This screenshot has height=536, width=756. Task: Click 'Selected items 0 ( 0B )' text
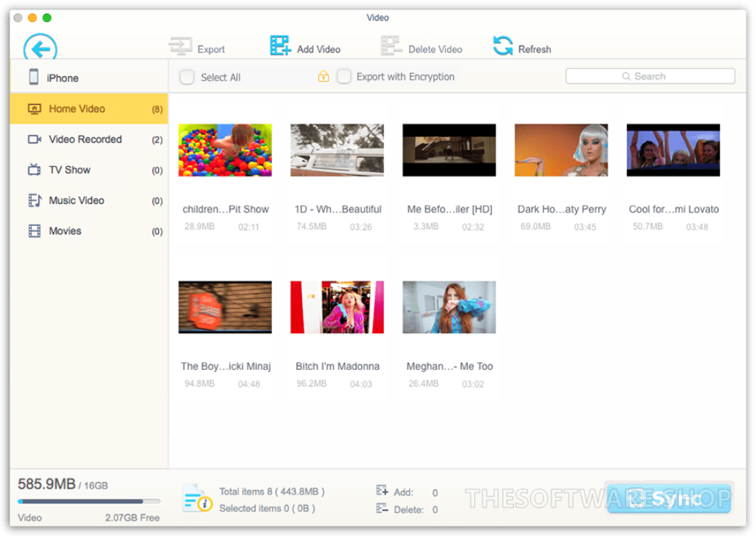pyautogui.click(x=267, y=509)
